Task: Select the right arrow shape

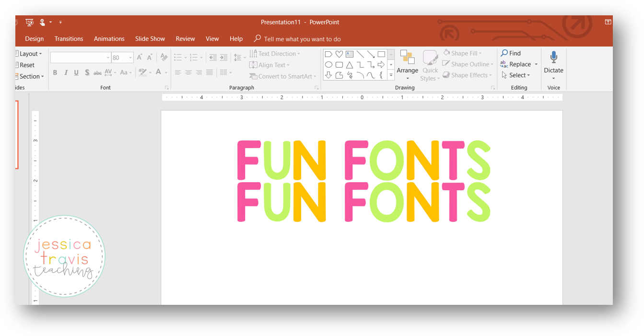Action: [x=381, y=65]
